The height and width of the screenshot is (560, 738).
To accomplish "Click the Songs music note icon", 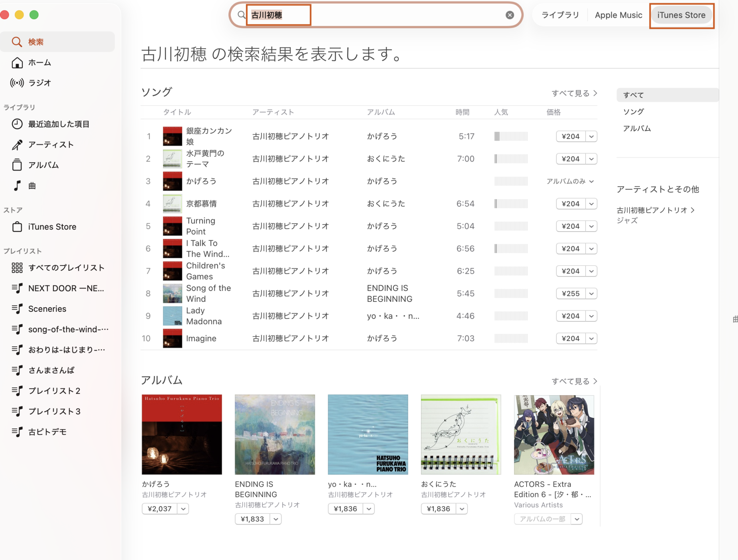I will (x=17, y=186).
